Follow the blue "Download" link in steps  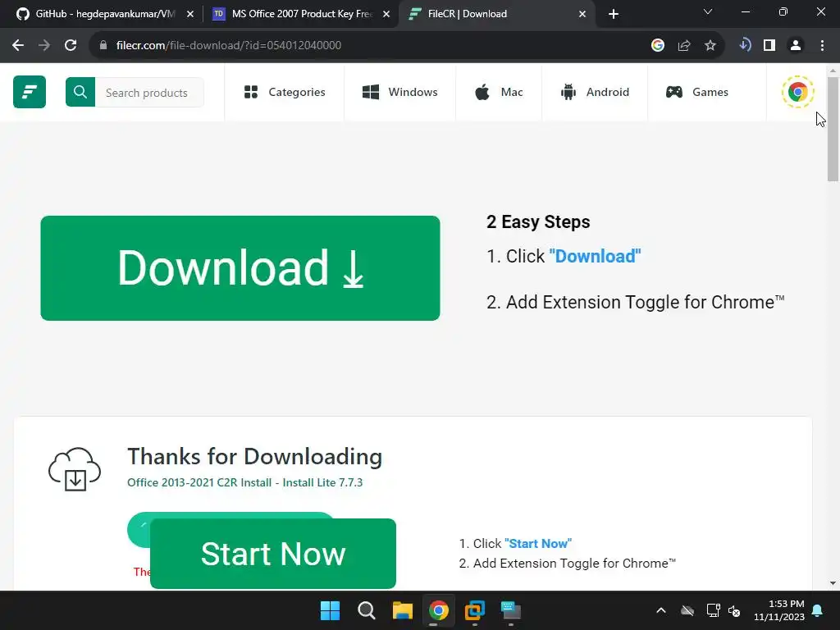point(595,256)
